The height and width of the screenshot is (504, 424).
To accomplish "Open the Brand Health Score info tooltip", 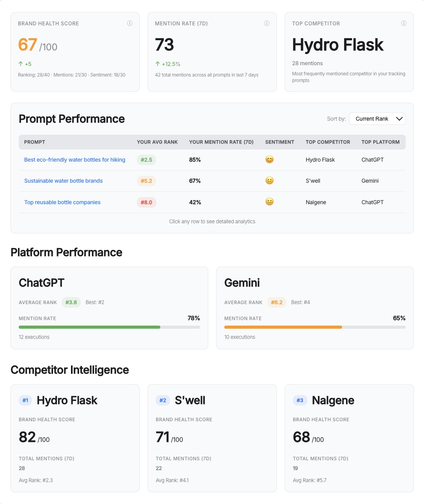I will (130, 23).
